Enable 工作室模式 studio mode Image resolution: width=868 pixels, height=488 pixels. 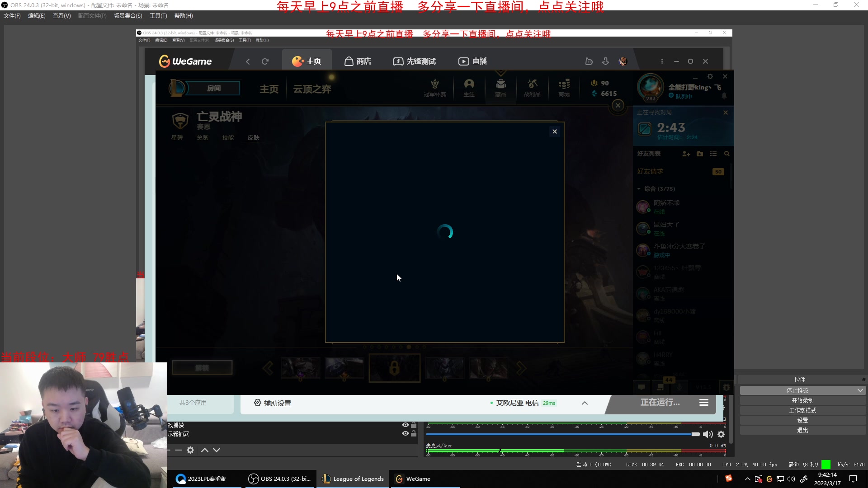(x=802, y=410)
